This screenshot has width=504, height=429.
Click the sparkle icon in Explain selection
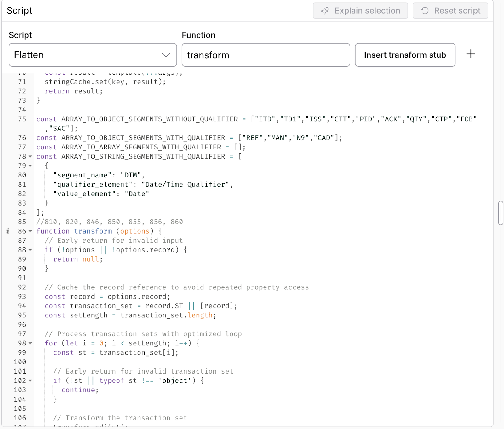tap(325, 11)
